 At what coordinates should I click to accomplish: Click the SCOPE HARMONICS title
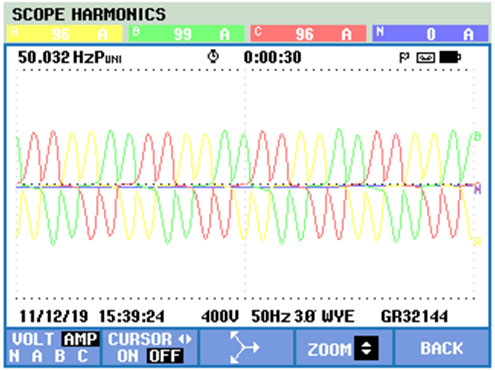pos(89,15)
